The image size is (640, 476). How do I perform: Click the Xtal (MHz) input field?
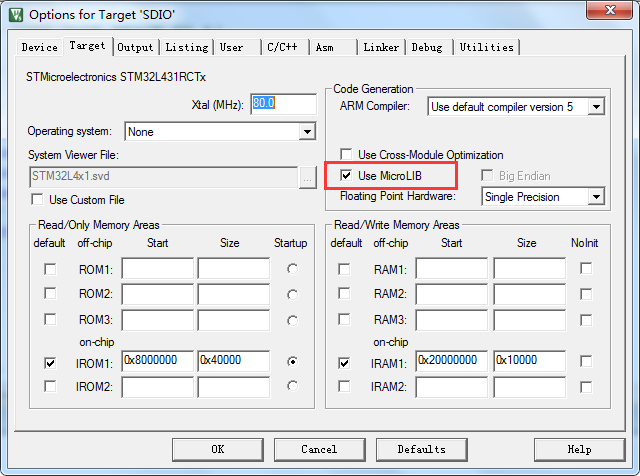pyautogui.click(x=282, y=104)
